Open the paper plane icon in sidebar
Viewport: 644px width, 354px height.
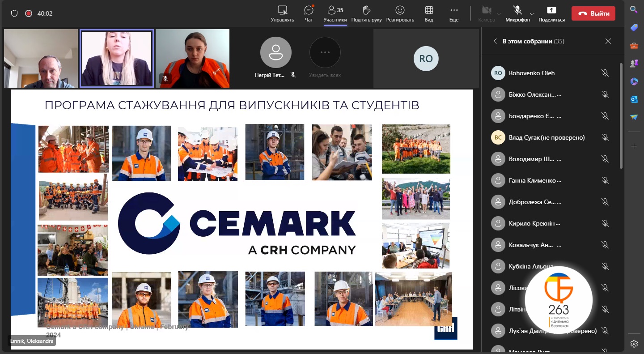[634, 117]
